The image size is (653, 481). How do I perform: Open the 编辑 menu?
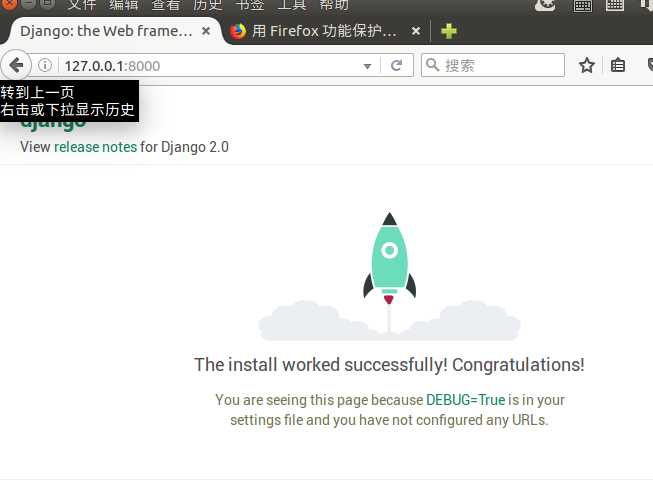123,5
